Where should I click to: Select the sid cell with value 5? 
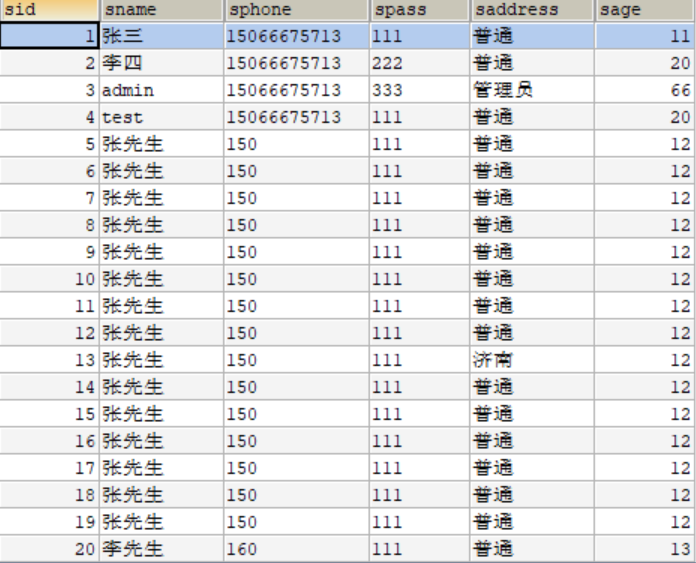(x=49, y=144)
